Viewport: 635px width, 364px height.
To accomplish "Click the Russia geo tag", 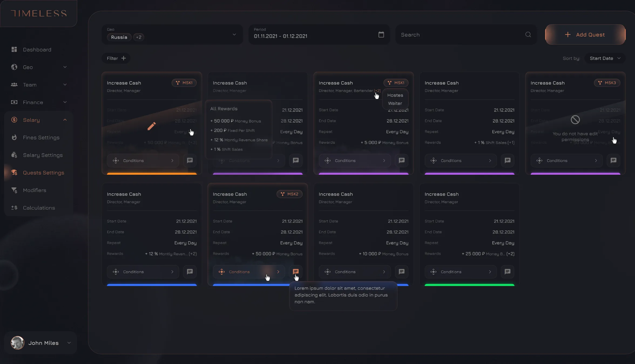I will [x=119, y=37].
